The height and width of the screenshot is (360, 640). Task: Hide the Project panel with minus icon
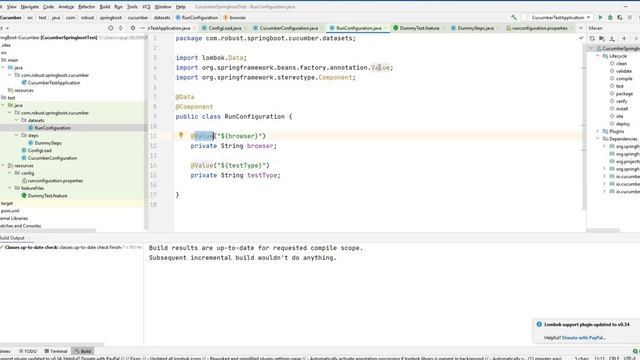coord(142,28)
